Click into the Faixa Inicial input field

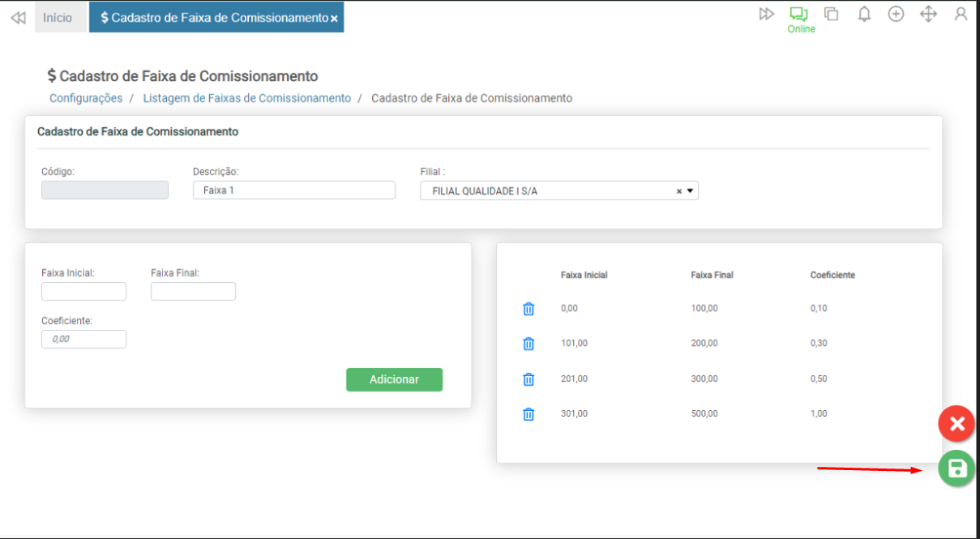tap(83, 291)
